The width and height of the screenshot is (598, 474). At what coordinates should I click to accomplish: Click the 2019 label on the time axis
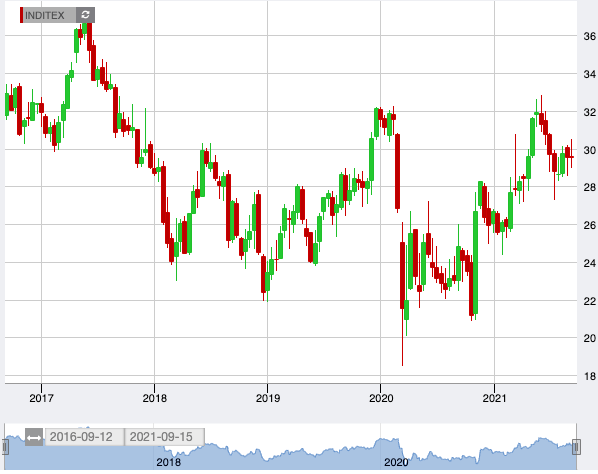tap(268, 398)
